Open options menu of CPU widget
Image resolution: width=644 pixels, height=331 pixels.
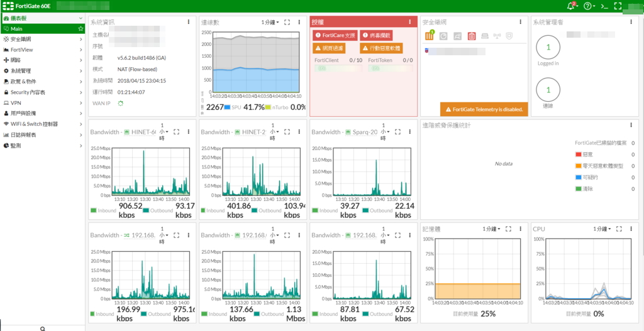[x=631, y=229]
